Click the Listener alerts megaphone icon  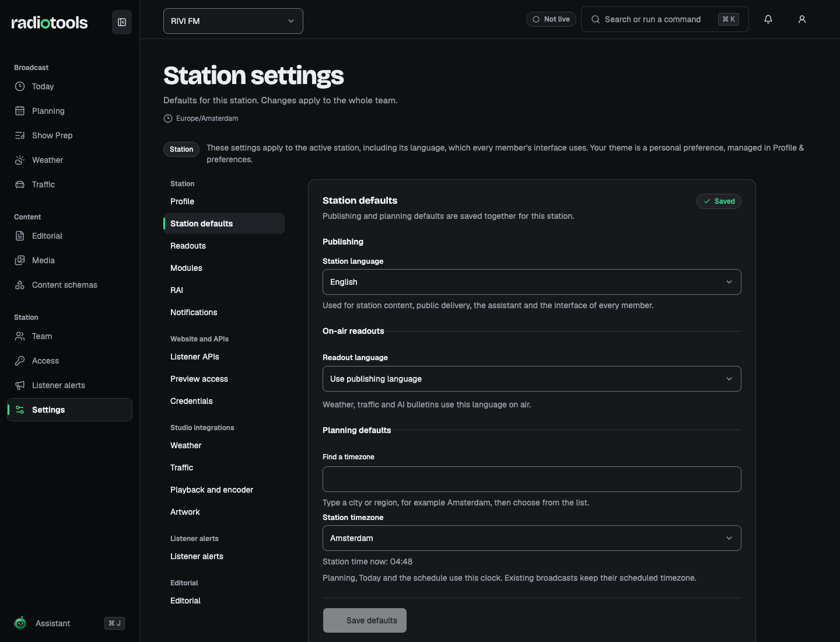pyautogui.click(x=20, y=385)
